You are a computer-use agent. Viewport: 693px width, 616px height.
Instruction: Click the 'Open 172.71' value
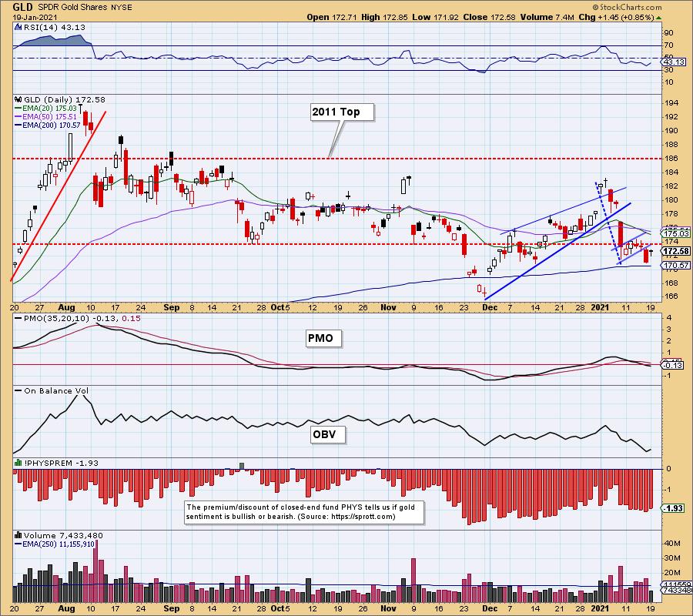tap(333, 17)
